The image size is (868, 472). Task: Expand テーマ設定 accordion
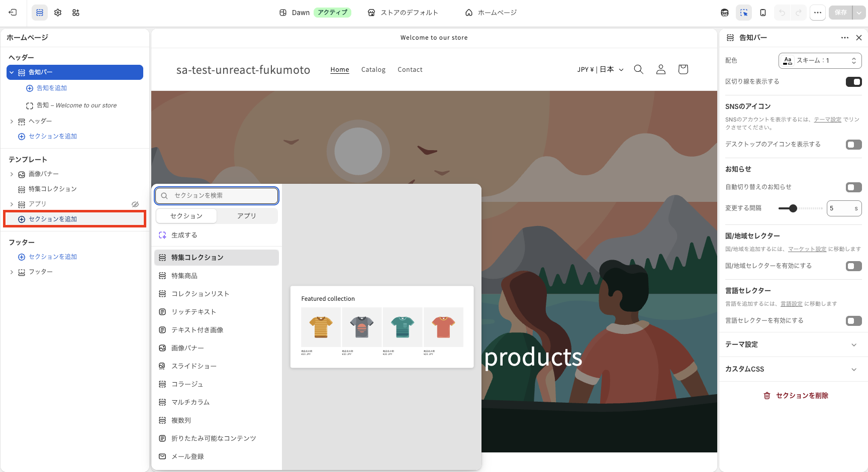click(x=794, y=344)
